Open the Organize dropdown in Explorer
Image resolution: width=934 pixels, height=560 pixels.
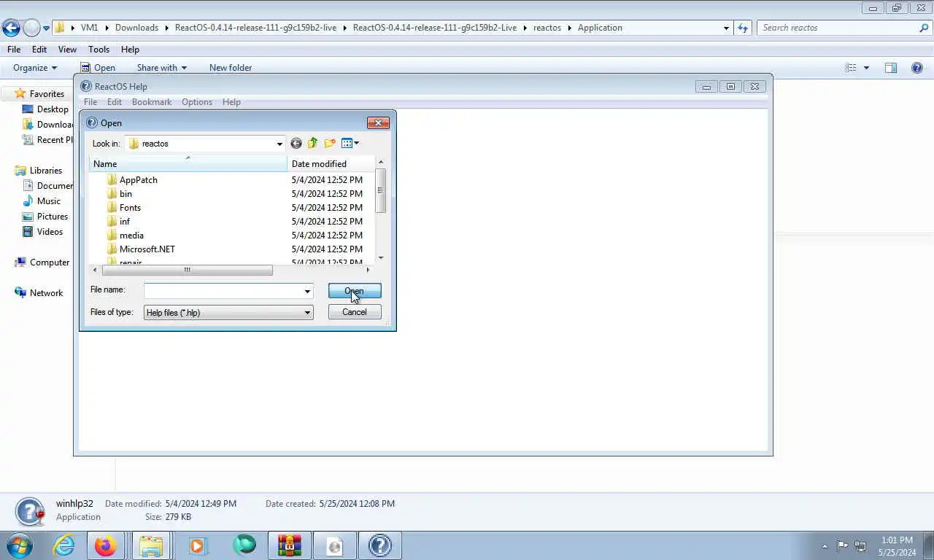coord(35,68)
